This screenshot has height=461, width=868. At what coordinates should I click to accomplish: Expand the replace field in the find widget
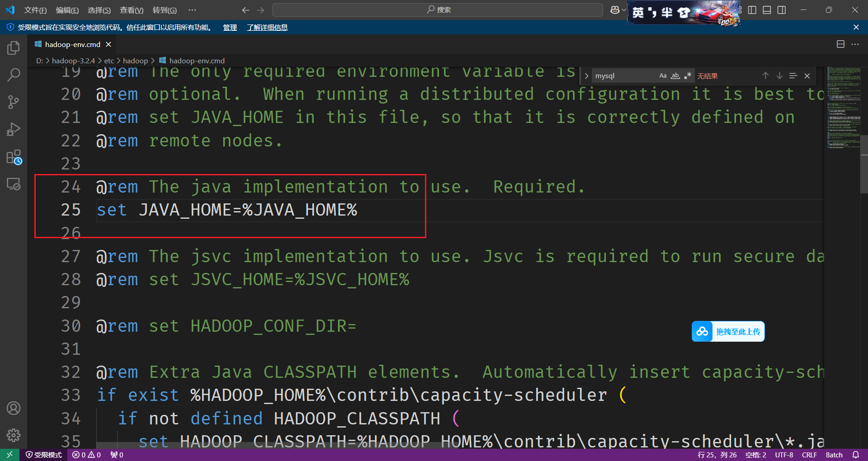pyautogui.click(x=586, y=75)
